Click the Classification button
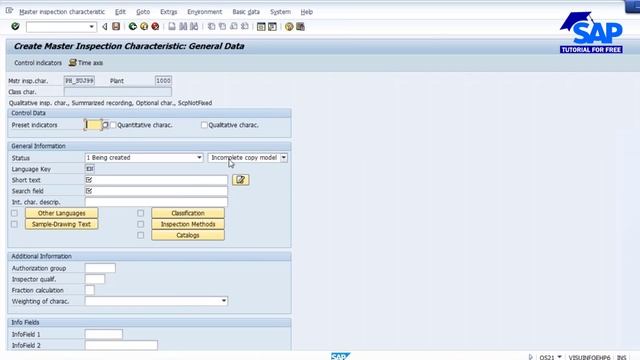 tap(188, 213)
